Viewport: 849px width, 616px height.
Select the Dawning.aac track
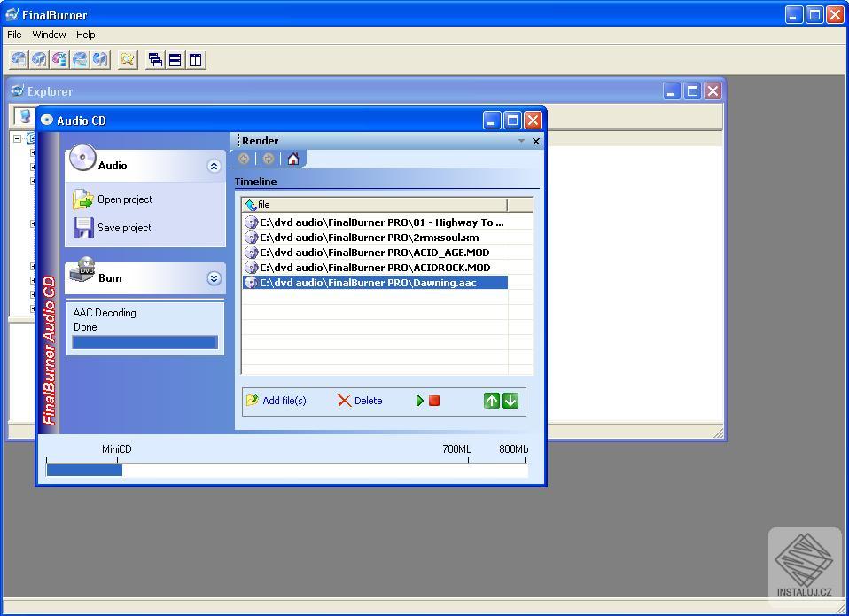coord(375,283)
